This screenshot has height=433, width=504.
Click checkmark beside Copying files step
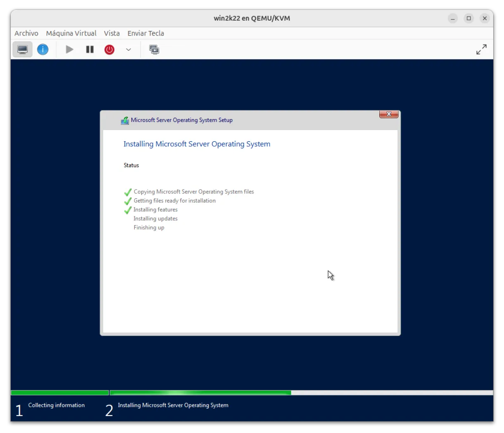pyautogui.click(x=128, y=192)
